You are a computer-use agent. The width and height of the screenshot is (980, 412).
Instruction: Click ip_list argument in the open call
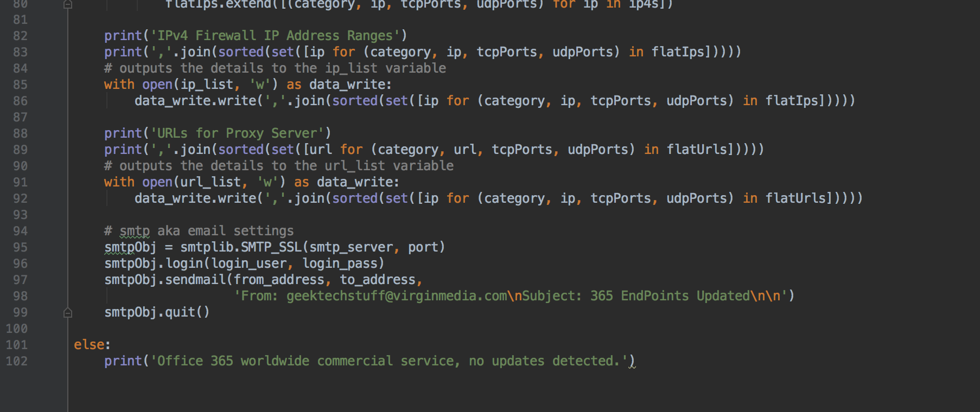tap(207, 85)
